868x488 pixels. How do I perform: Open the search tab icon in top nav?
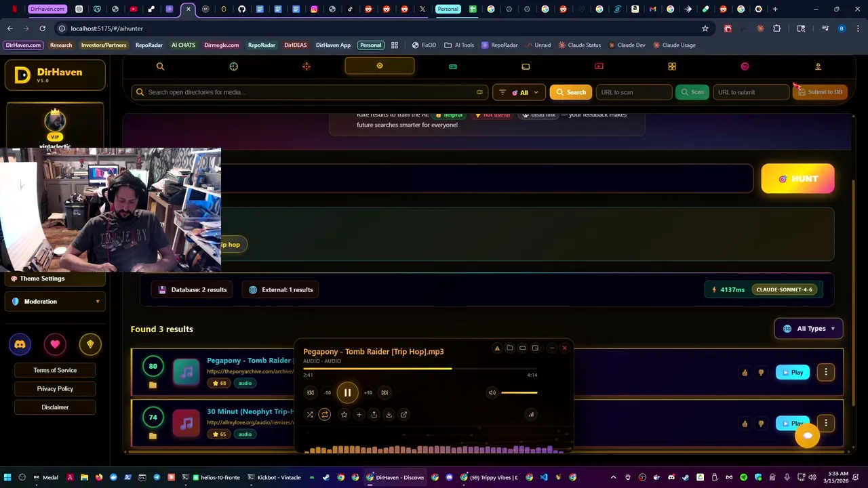(160, 66)
